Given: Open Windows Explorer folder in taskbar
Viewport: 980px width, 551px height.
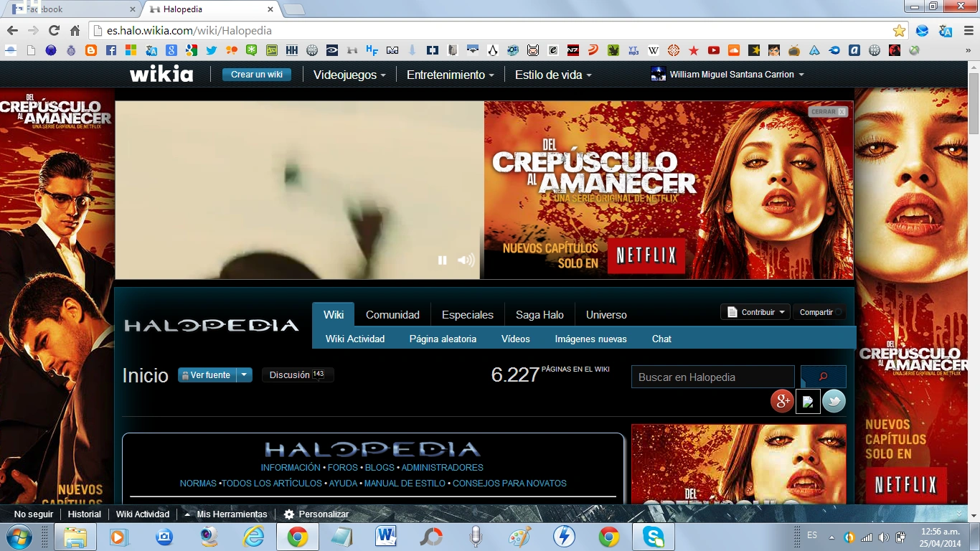Looking at the screenshot, I should pyautogui.click(x=75, y=537).
